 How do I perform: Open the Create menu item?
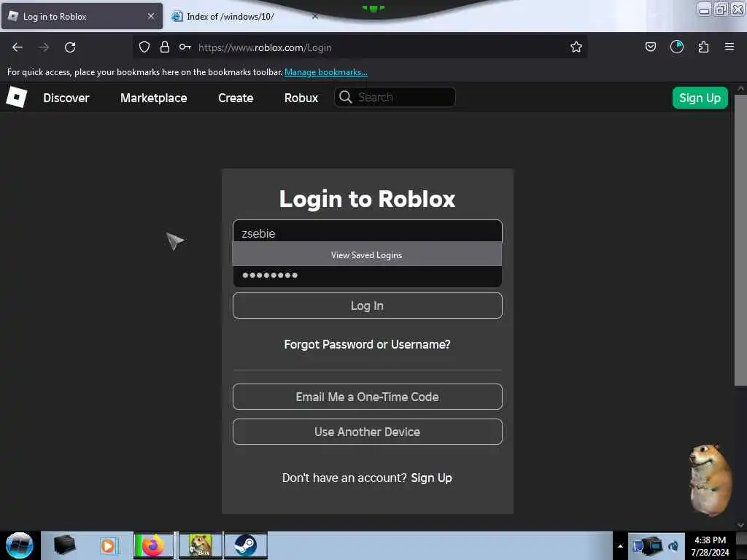click(x=236, y=98)
